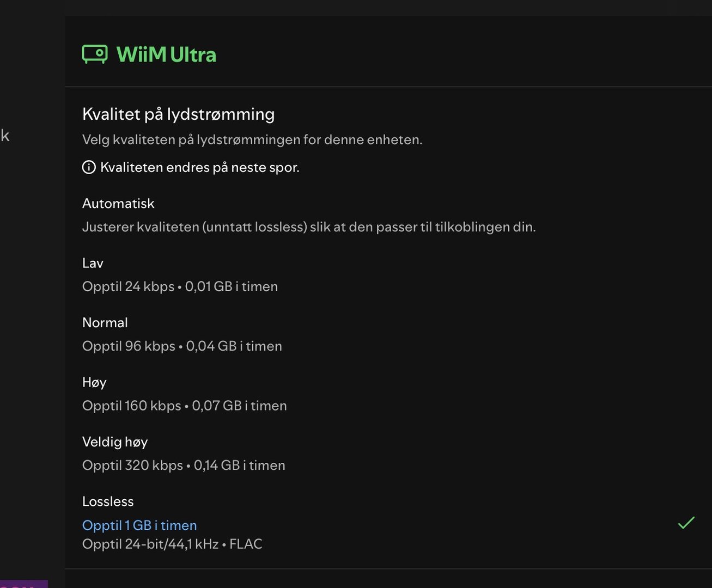Set quality to Veldig høy
The width and height of the screenshot is (712, 588).
115,442
